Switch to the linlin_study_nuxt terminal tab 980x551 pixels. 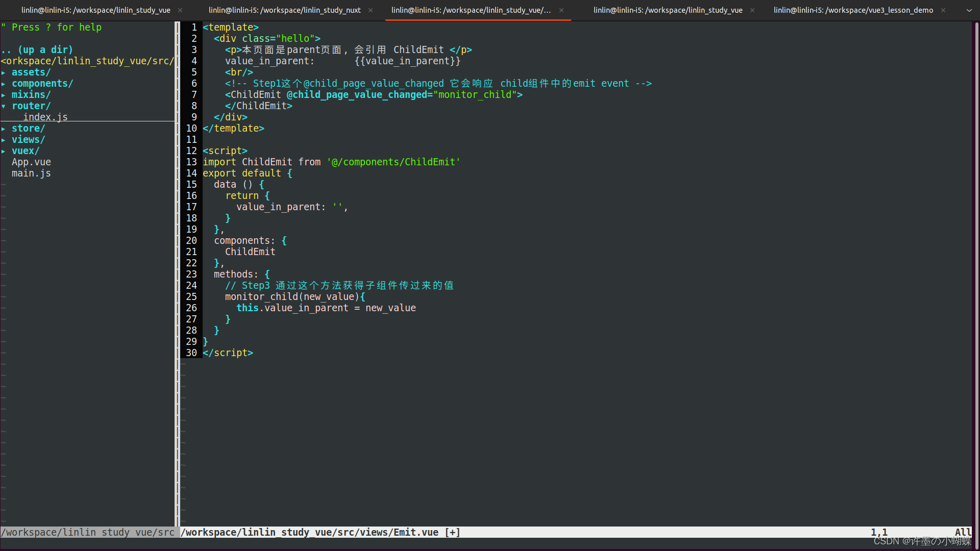click(284, 10)
